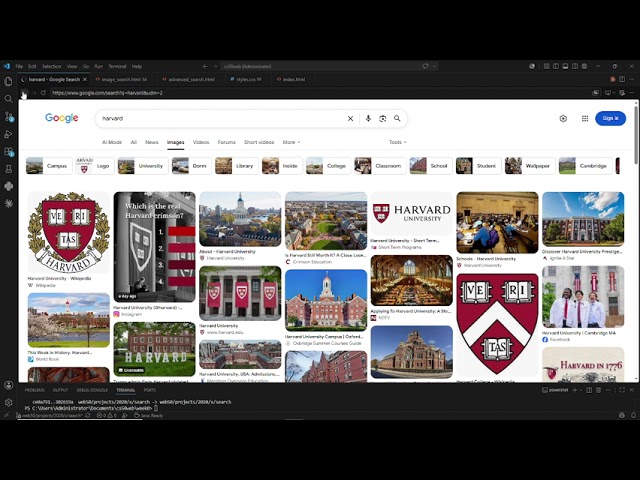
Task: Close the harvard - Google Search tab
Action: point(85,80)
